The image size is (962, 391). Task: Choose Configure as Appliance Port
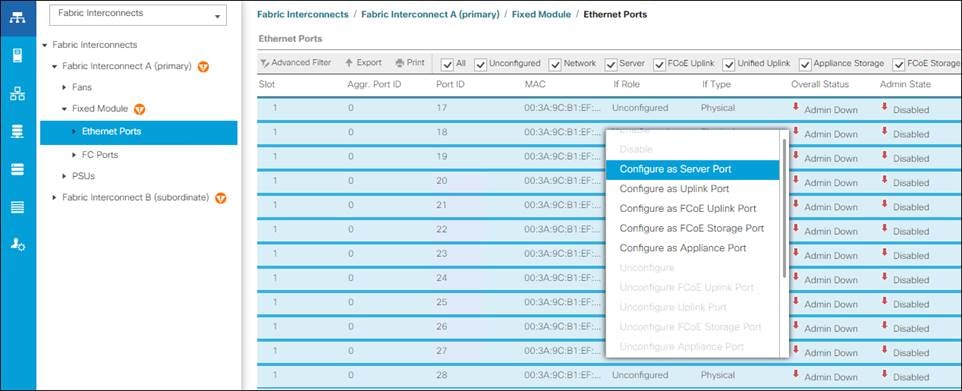click(x=692, y=248)
